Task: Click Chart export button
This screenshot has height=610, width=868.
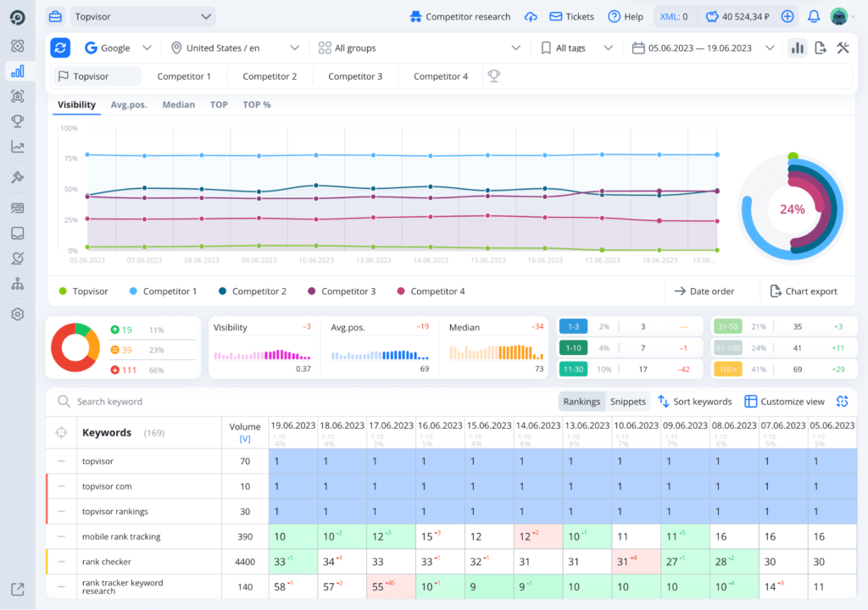Action: pos(804,291)
